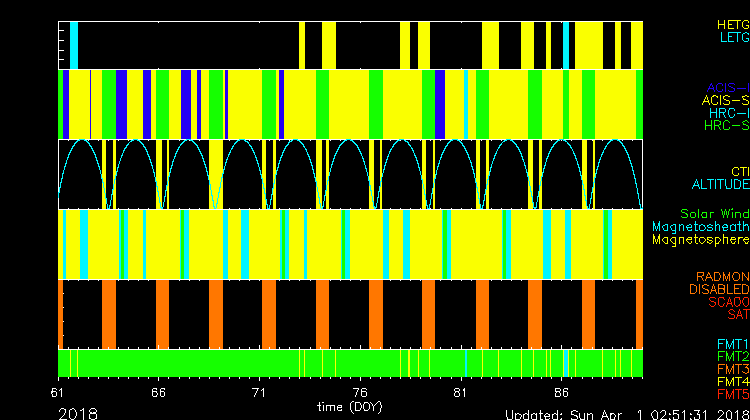The image size is (750, 420).
Task: Click the Updated timestamp text
Action: (x=626, y=414)
